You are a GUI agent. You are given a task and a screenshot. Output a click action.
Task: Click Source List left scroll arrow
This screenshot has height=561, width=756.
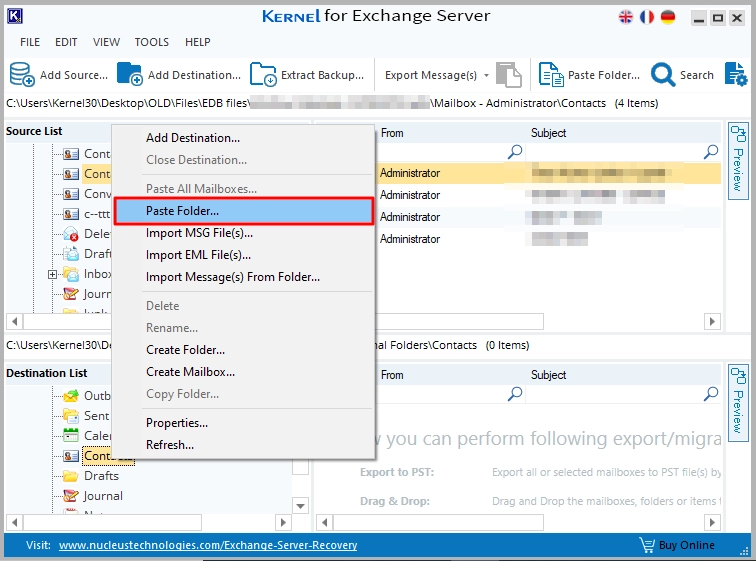[x=14, y=321]
